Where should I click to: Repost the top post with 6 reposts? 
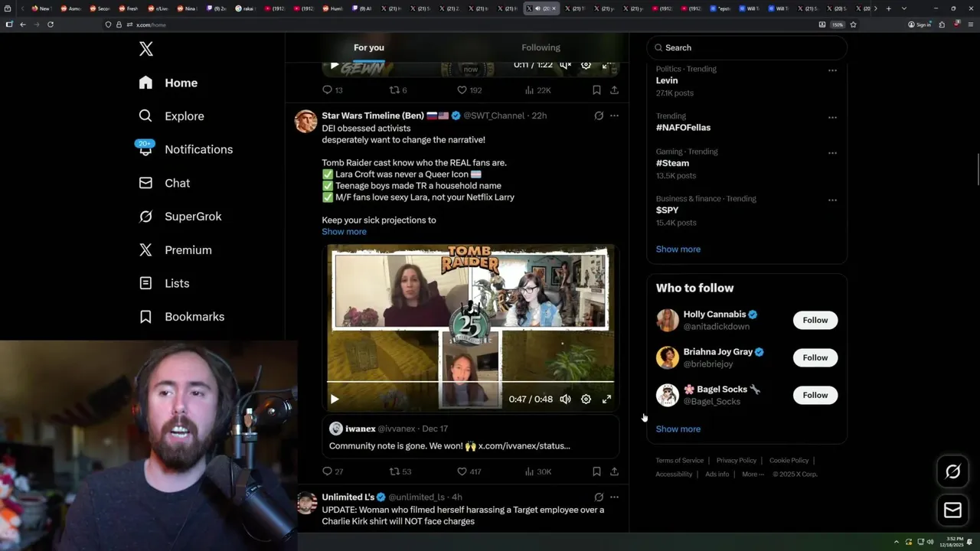pyautogui.click(x=398, y=90)
